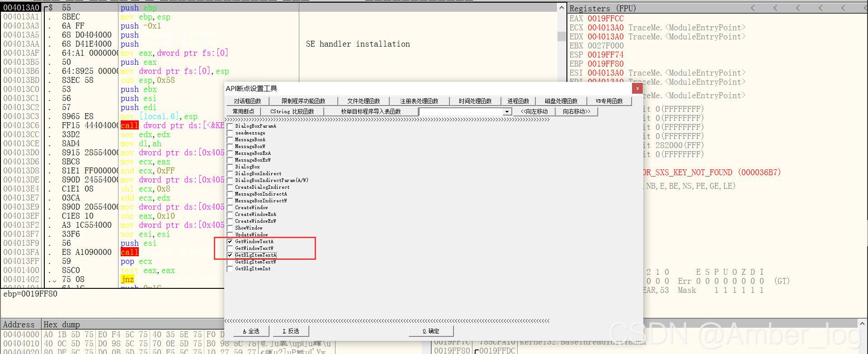Check the CreateWindowExA checkbox
This screenshot has height=354, width=868.
[230, 215]
